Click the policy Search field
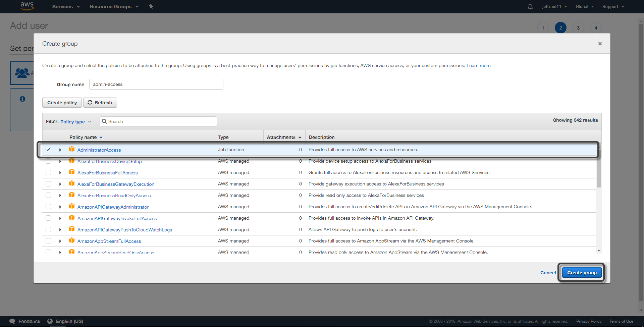 click(158, 121)
